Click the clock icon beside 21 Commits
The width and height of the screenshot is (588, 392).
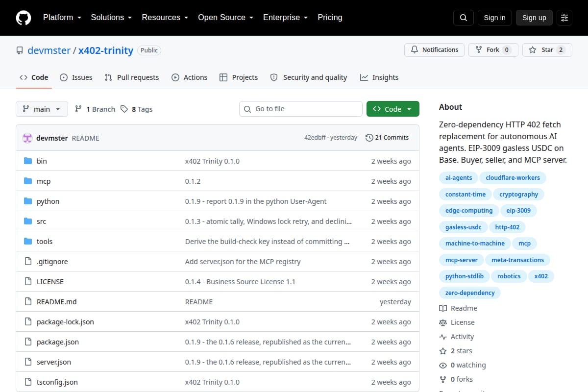[x=369, y=138]
